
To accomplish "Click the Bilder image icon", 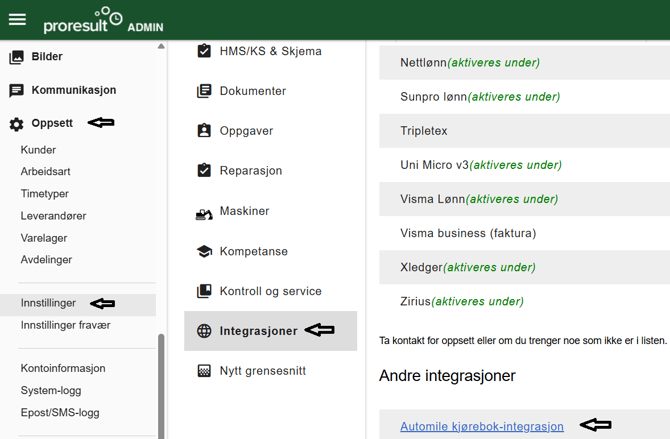I will point(16,58).
